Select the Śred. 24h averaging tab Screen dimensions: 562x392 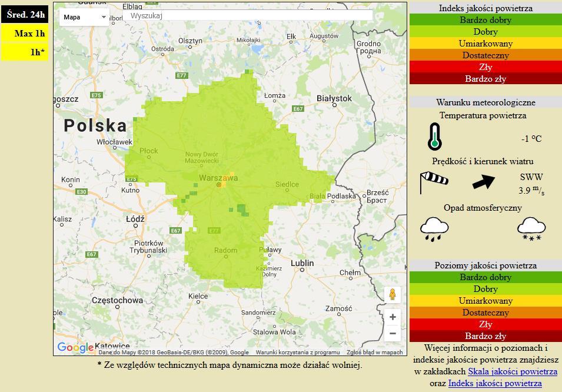click(25, 15)
